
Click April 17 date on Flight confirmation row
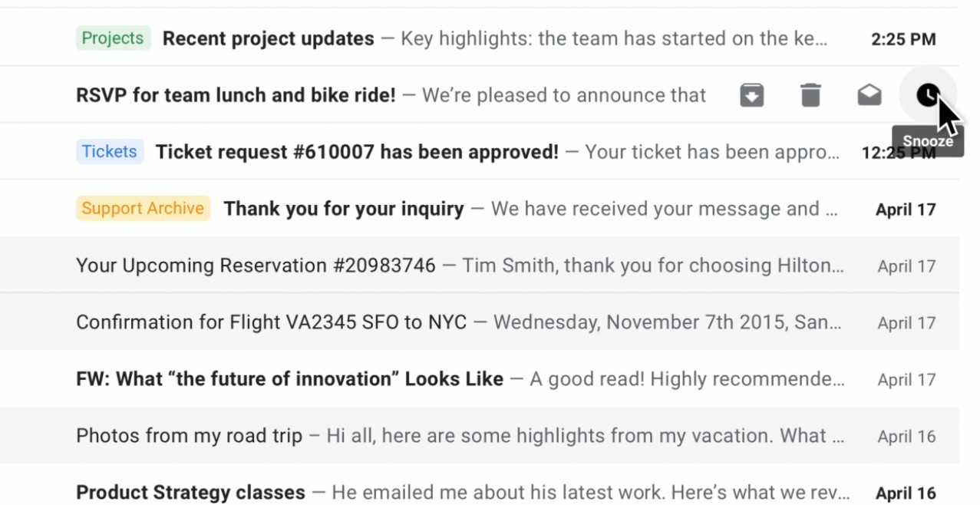[906, 323]
